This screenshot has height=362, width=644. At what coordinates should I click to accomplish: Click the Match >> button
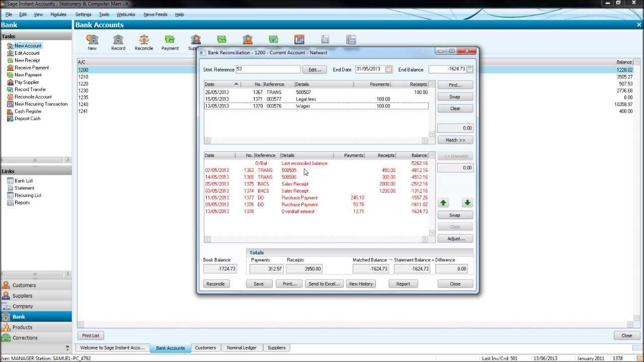pyautogui.click(x=455, y=140)
